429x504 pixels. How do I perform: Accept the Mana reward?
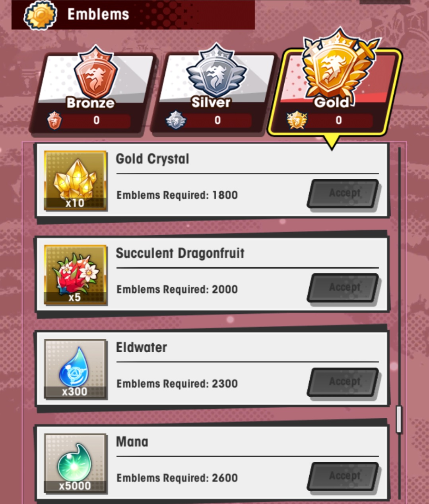click(x=344, y=476)
